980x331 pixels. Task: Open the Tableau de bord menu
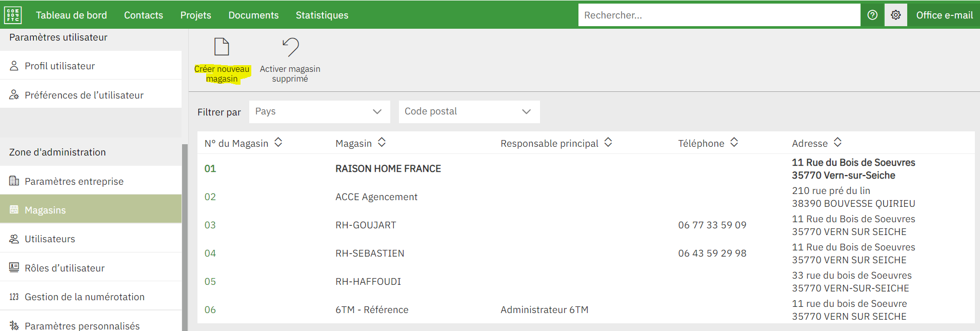(x=71, y=15)
